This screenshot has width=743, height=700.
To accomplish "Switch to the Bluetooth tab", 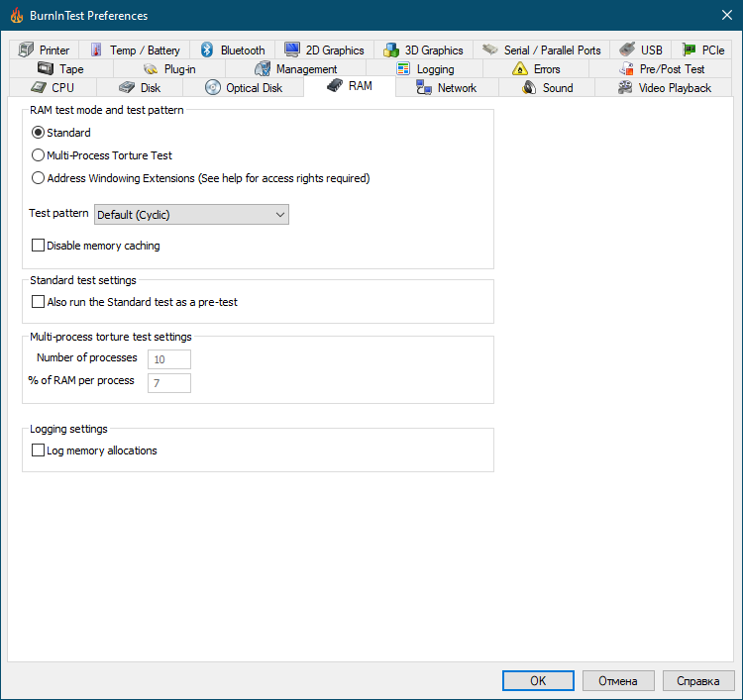I will click(232, 50).
